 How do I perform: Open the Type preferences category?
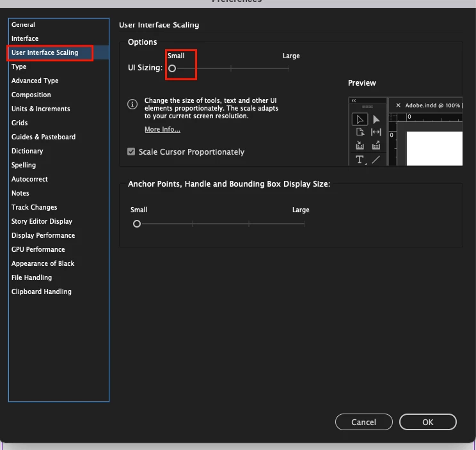(59, 66)
